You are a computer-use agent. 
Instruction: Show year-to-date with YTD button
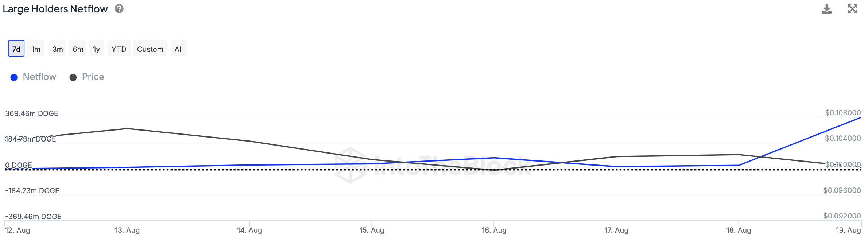[119, 49]
